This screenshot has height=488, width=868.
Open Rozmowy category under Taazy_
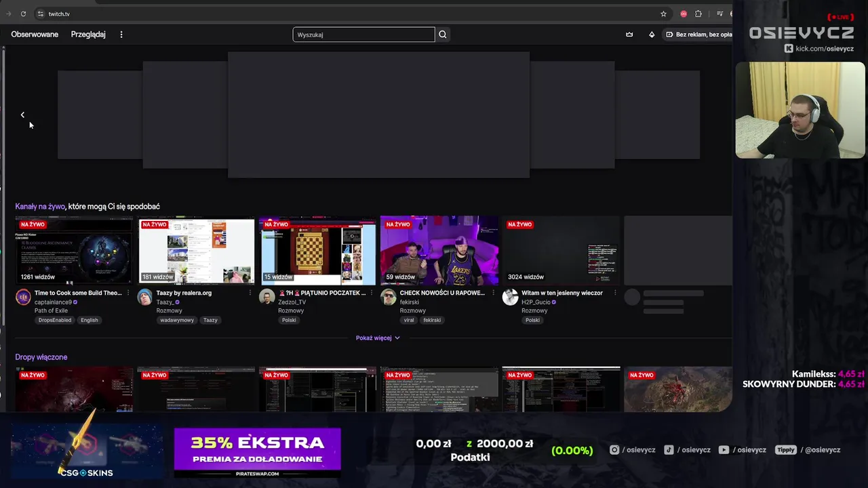tap(169, 310)
